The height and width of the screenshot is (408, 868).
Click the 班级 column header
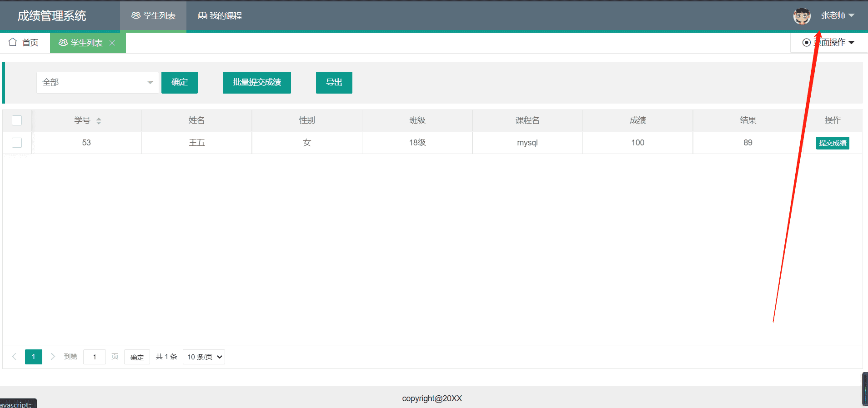pyautogui.click(x=417, y=120)
